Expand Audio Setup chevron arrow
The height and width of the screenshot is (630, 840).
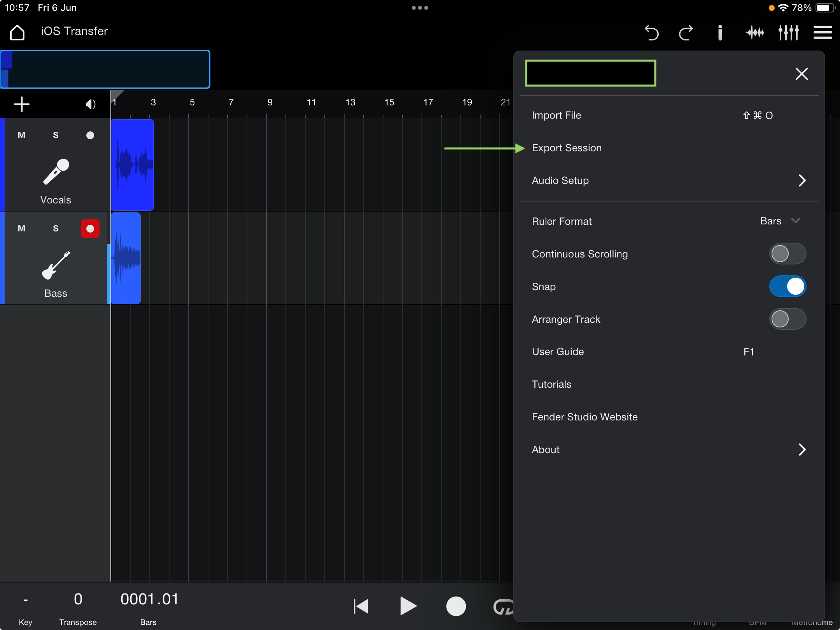(802, 180)
